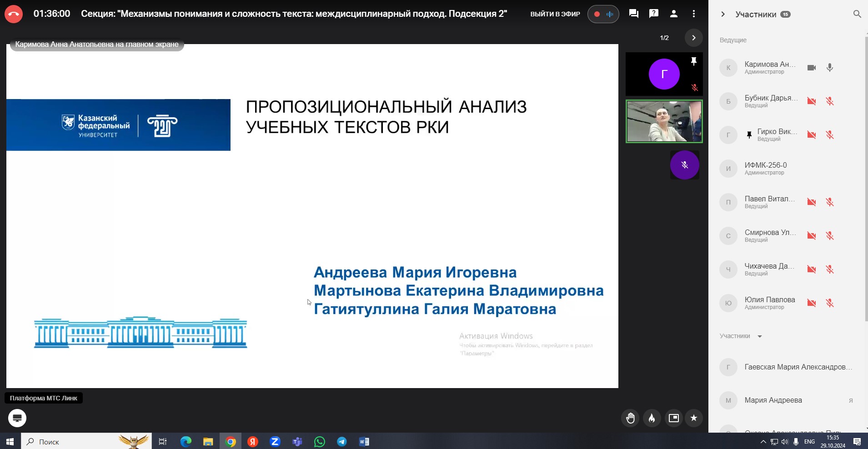The height and width of the screenshot is (449, 868).
Task: Open the questions icon in top bar
Action: (654, 14)
